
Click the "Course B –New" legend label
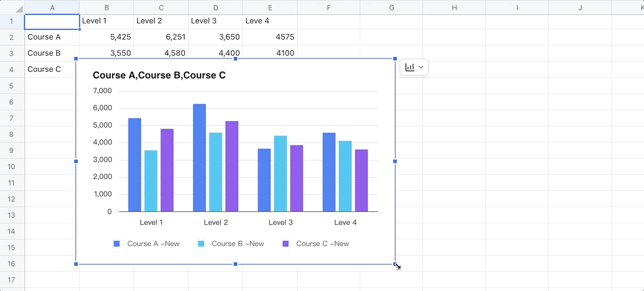[x=238, y=244]
